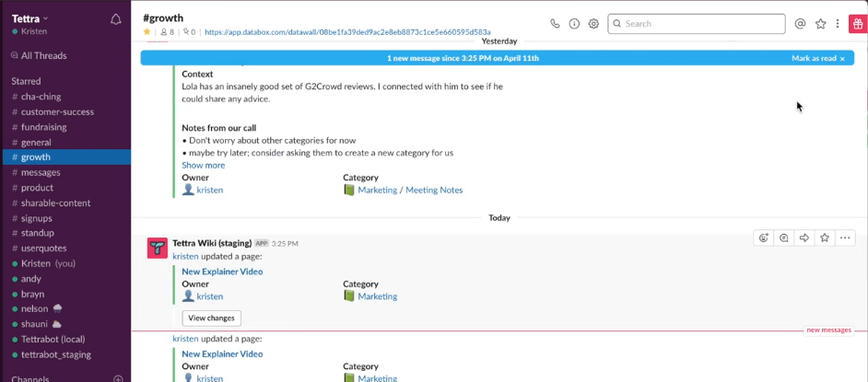This screenshot has height=382, width=868.
Task: Open more actions ellipsis on message
Action: pos(845,237)
